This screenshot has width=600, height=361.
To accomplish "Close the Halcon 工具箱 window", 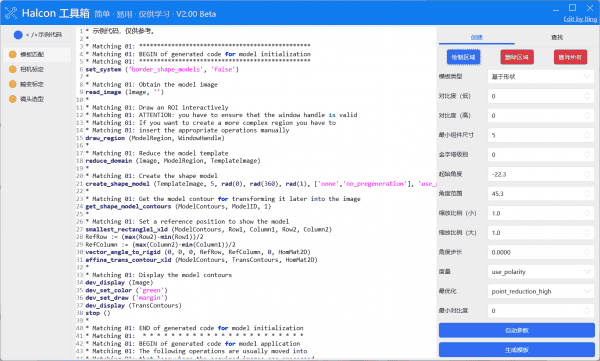I will coord(590,8).
